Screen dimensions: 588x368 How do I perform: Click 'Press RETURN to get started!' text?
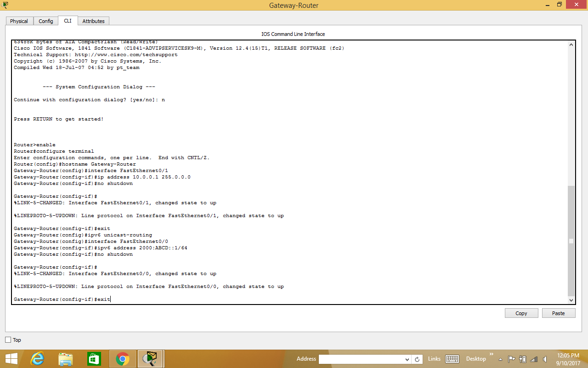point(58,119)
